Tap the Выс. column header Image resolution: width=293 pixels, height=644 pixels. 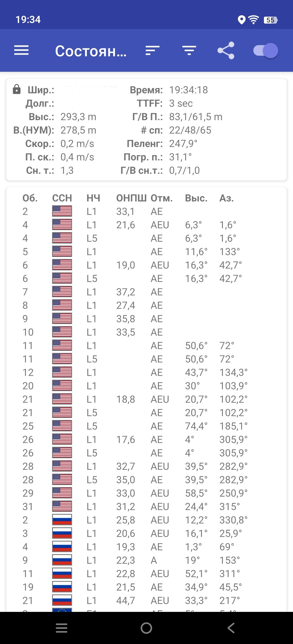pos(196,198)
